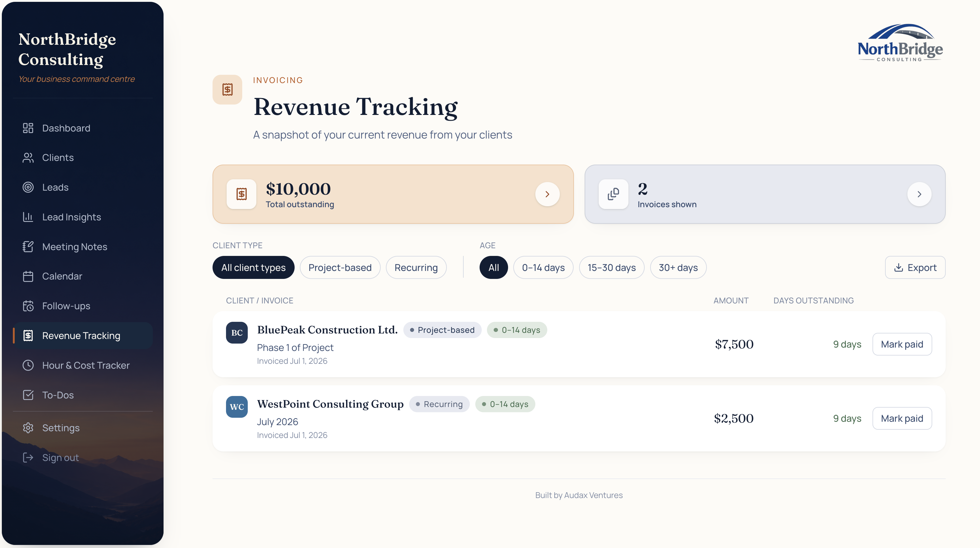Navigate to Lead Insights

pos(83,217)
